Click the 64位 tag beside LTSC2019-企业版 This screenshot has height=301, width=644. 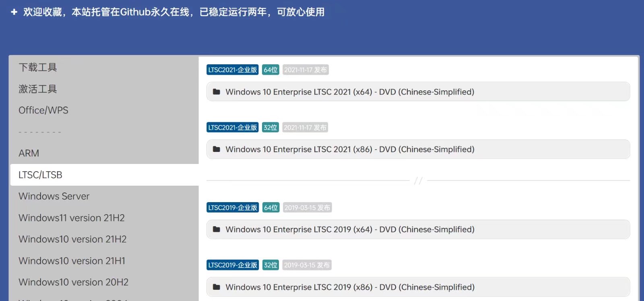coord(271,208)
